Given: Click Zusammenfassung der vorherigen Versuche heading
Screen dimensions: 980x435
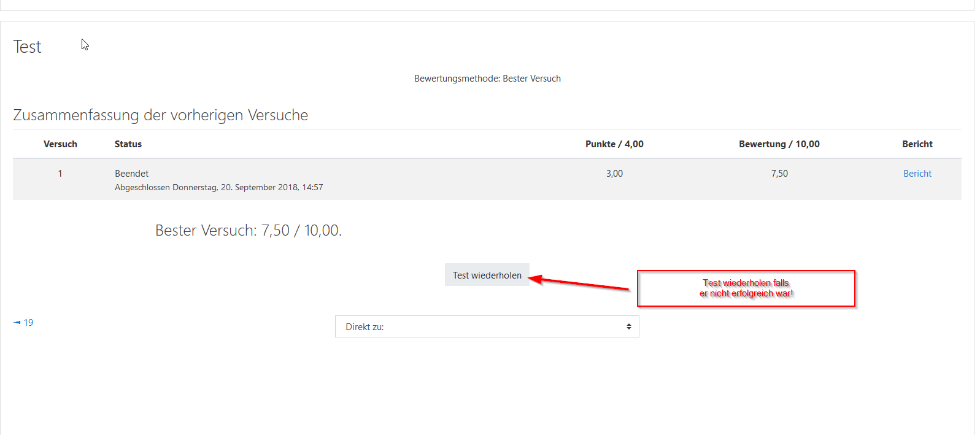Looking at the screenshot, I should (x=161, y=115).
